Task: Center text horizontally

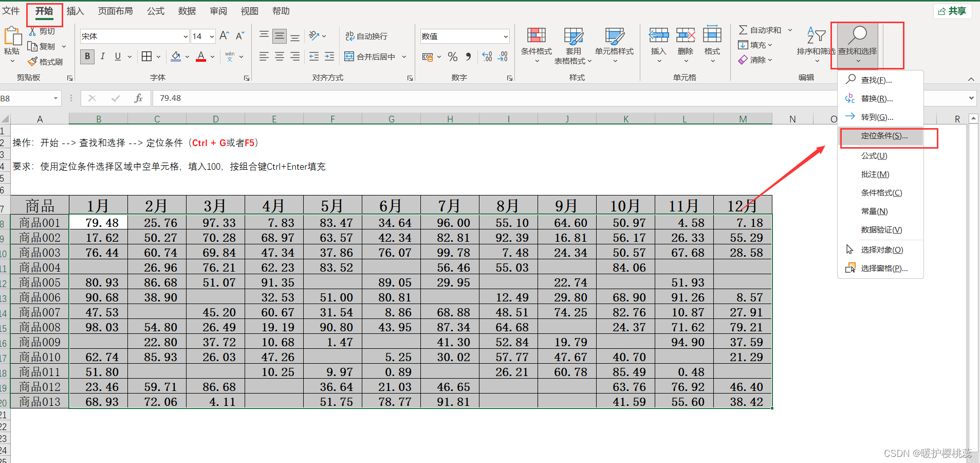Action: (x=280, y=57)
